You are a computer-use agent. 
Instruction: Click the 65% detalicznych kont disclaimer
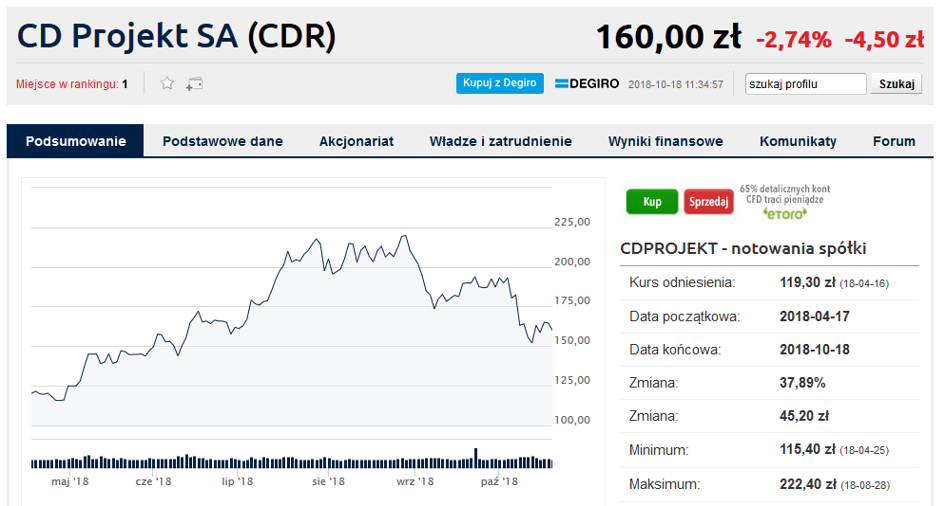785,194
